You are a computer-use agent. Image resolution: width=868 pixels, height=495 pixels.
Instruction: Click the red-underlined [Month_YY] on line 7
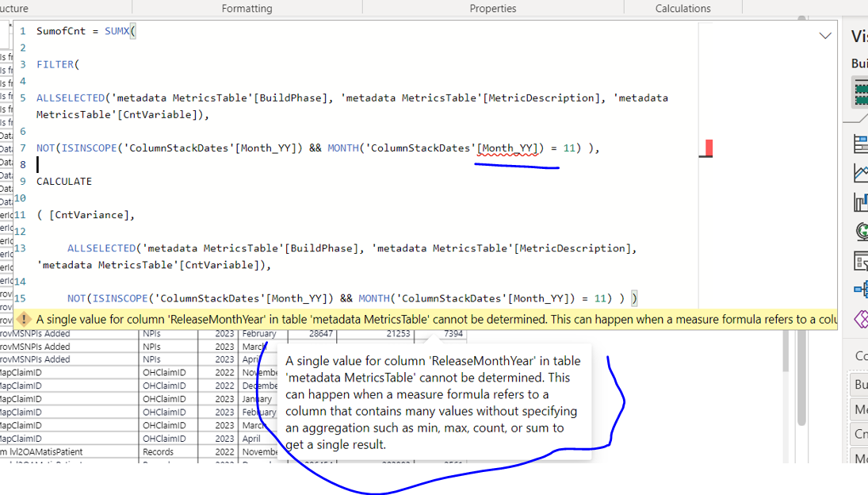pos(507,148)
